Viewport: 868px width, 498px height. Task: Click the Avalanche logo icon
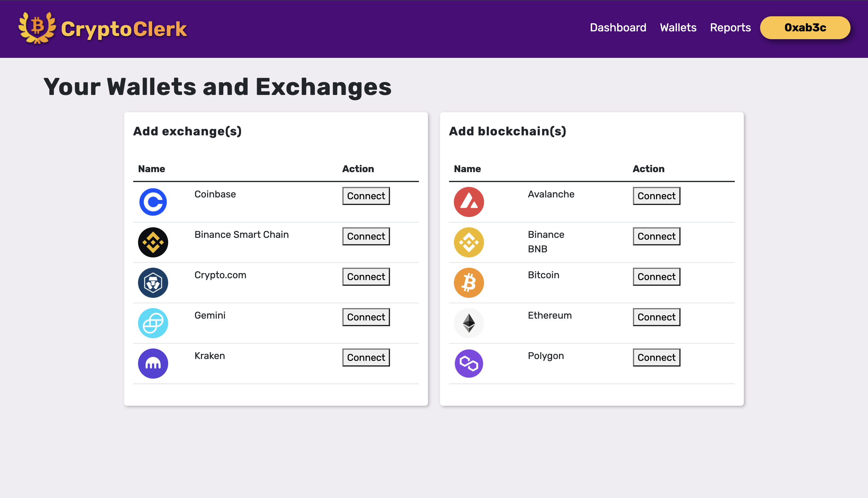(468, 202)
